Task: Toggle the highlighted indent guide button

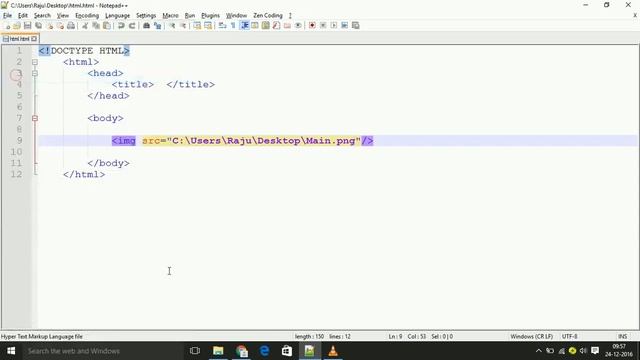Action: (x=244, y=25)
